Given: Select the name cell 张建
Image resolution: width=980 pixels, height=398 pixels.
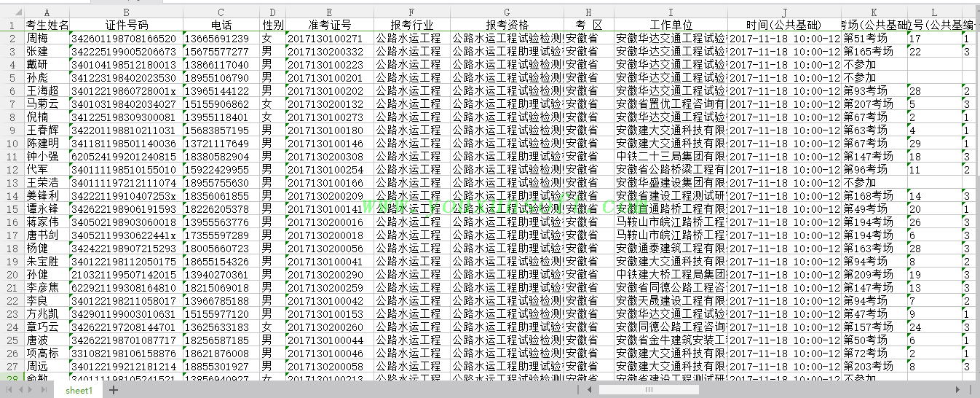Looking at the screenshot, I should pos(47,51).
